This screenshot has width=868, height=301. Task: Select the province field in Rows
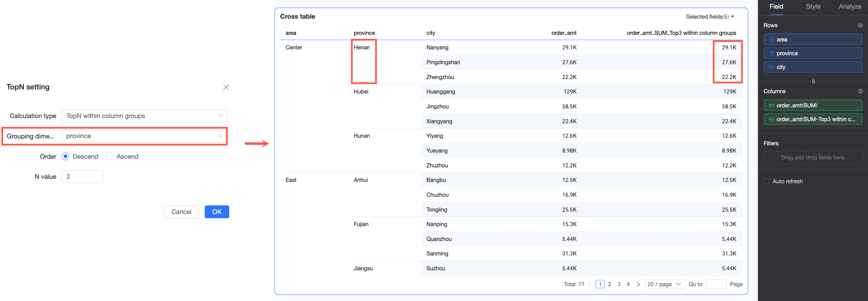coord(813,53)
